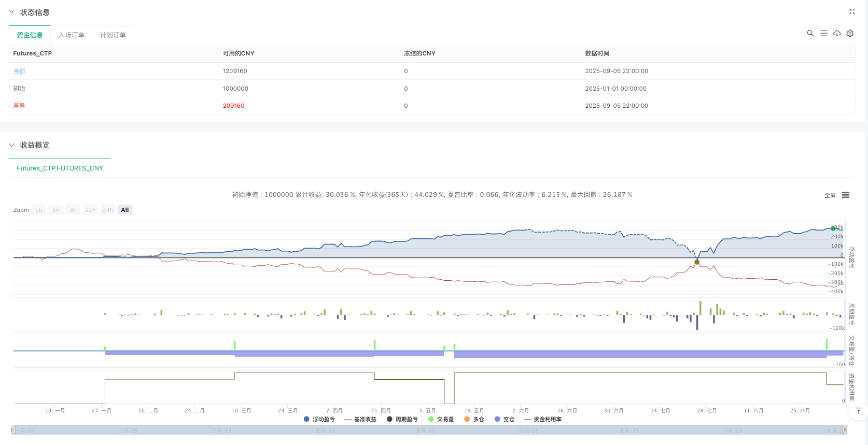The height and width of the screenshot is (445, 868).
Task: Set chart zoom to 8h
Action: [x=73, y=210]
